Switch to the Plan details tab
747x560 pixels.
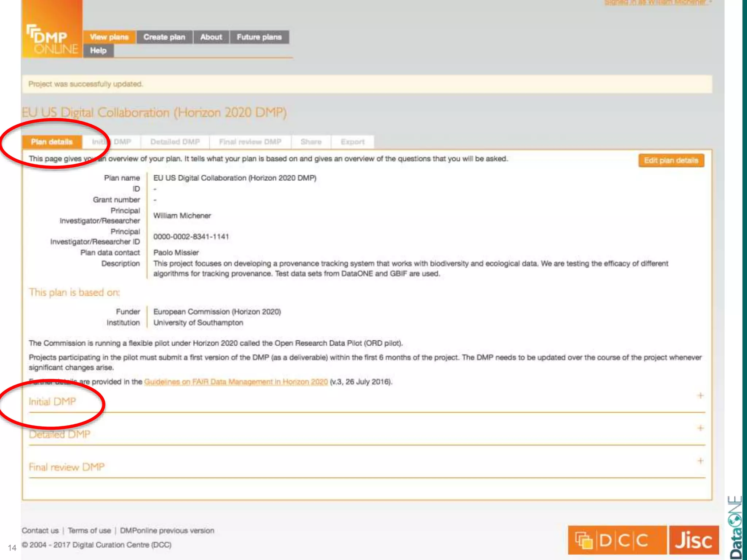coord(52,142)
